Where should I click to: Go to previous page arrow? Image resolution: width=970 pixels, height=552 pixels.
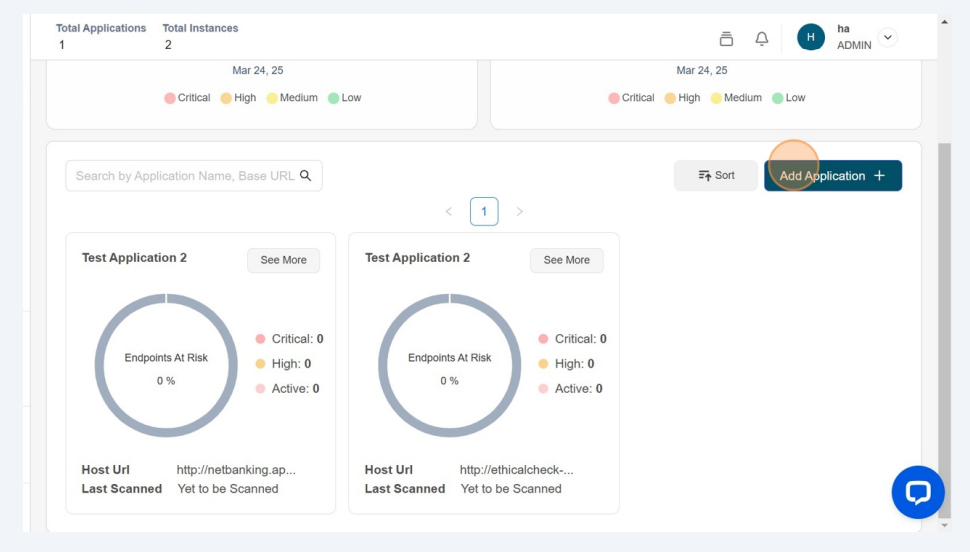pyautogui.click(x=448, y=212)
